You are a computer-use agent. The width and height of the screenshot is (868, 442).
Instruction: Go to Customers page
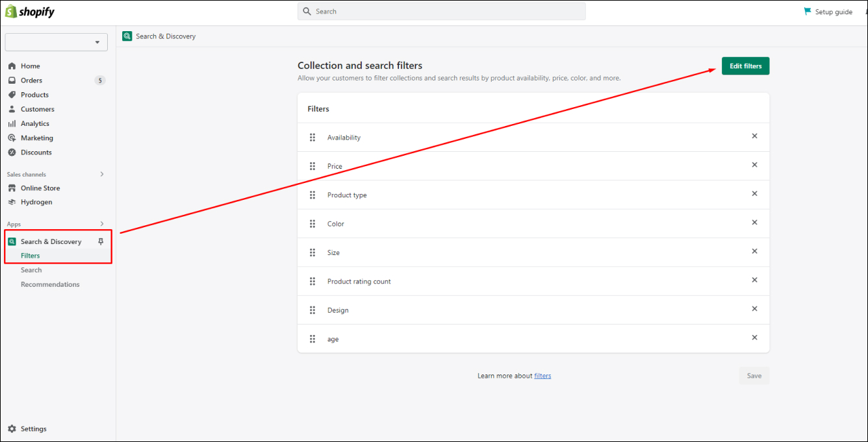tap(38, 109)
